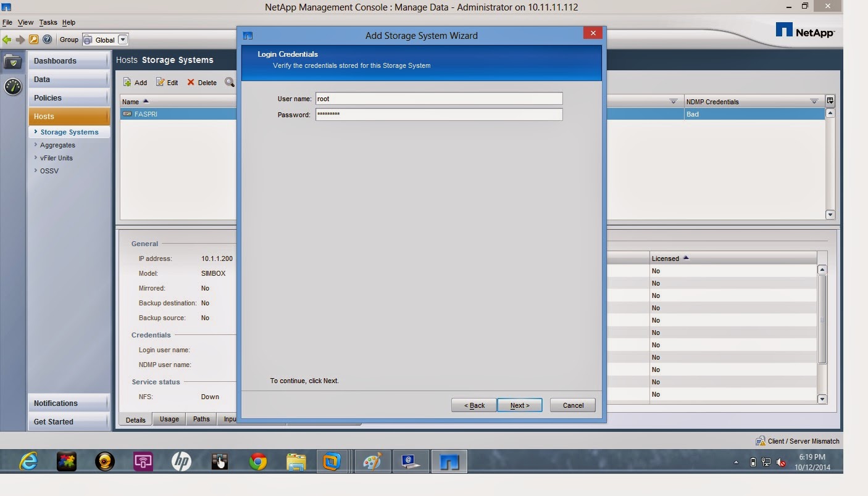Open the Tasks menu

point(48,22)
